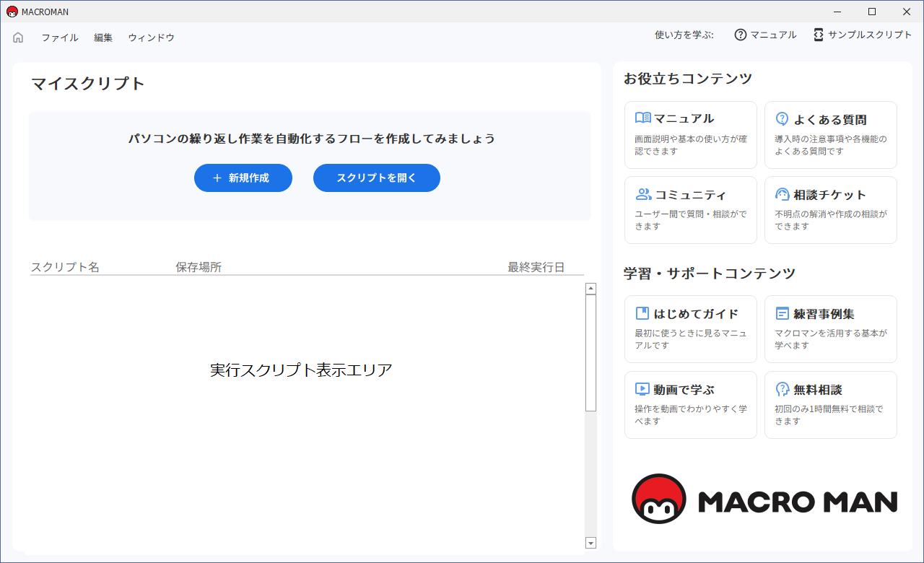This screenshot has height=563, width=924.
Task: Click the 無料相談 head question icon
Action: [783, 389]
